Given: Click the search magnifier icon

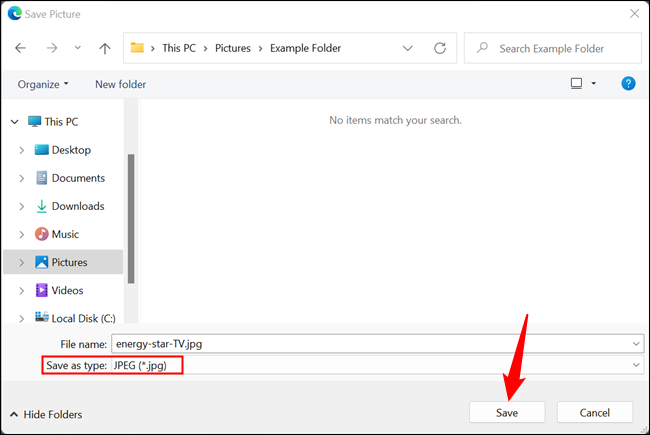Looking at the screenshot, I should coord(482,48).
